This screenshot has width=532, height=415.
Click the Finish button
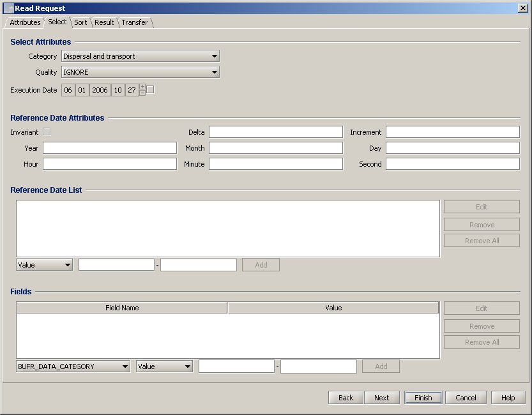(x=423, y=397)
